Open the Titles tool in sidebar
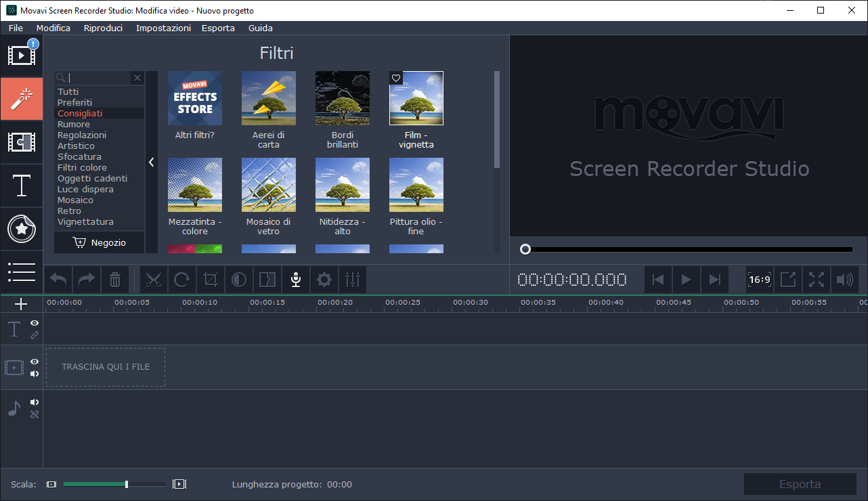The width and height of the screenshot is (868, 501). click(22, 185)
